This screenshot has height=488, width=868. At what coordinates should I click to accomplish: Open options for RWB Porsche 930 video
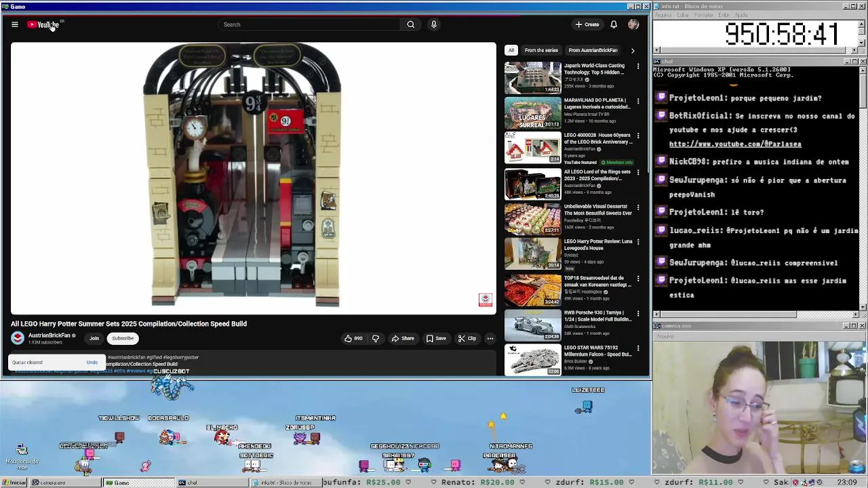point(638,314)
